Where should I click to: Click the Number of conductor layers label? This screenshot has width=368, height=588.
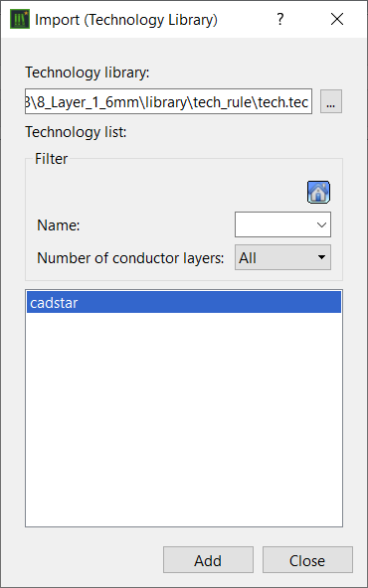coord(130,258)
